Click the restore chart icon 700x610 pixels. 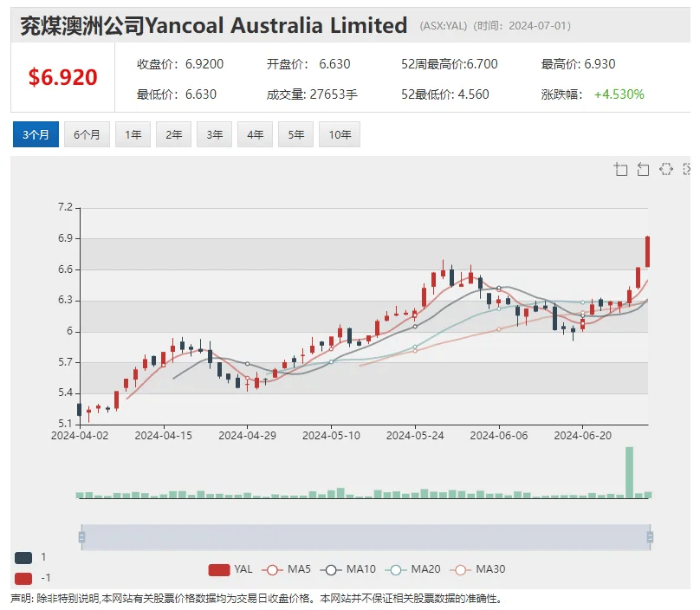pos(665,169)
